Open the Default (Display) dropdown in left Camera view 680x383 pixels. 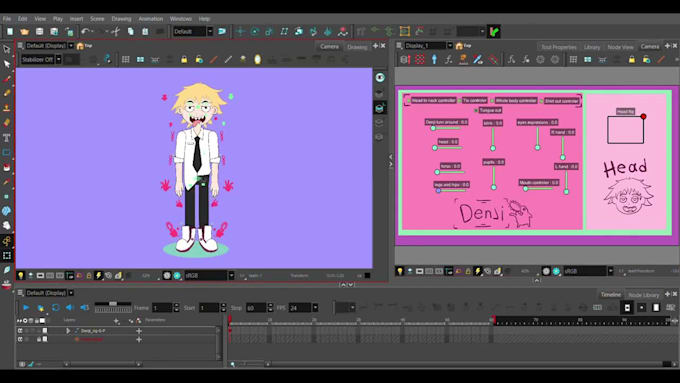pyautogui.click(x=71, y=46)
